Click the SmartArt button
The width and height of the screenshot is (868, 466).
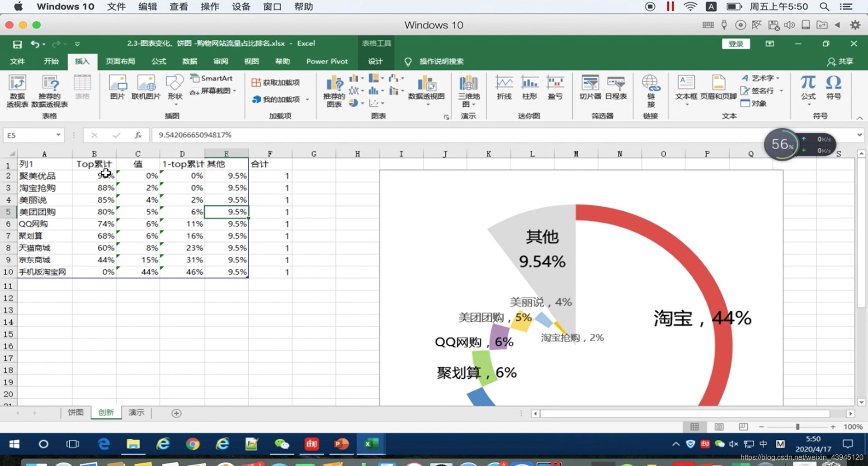pyautogui.click(x=211, y=78)
